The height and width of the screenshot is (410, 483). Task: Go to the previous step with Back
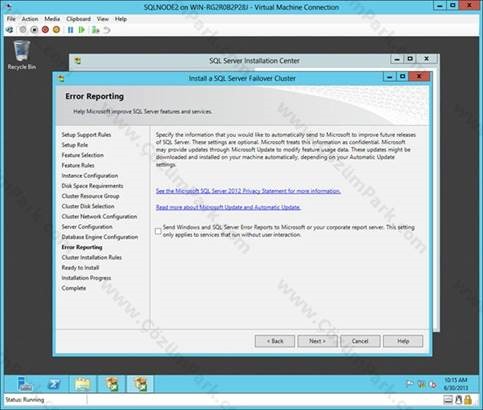point(275,341)
